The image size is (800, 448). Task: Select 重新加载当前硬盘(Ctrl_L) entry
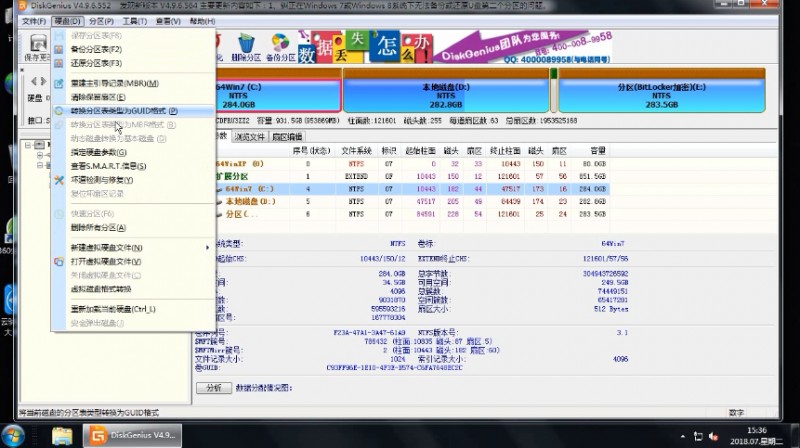(x=133, y=309)
